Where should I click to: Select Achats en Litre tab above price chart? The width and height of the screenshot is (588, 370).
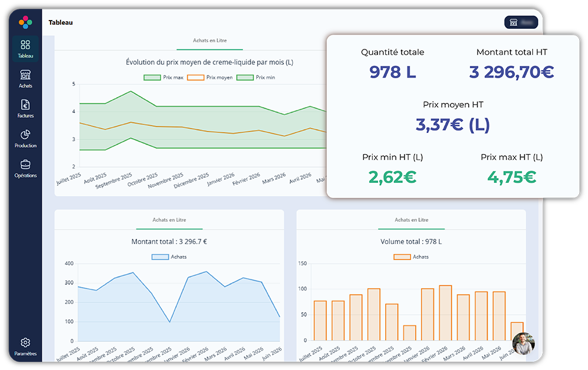coord(210,41)
